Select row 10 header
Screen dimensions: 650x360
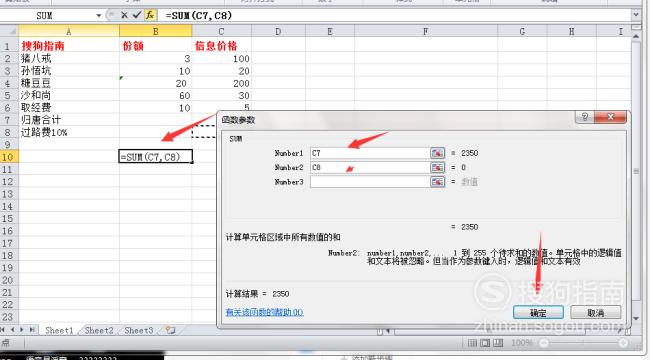(x=8, y=157)
